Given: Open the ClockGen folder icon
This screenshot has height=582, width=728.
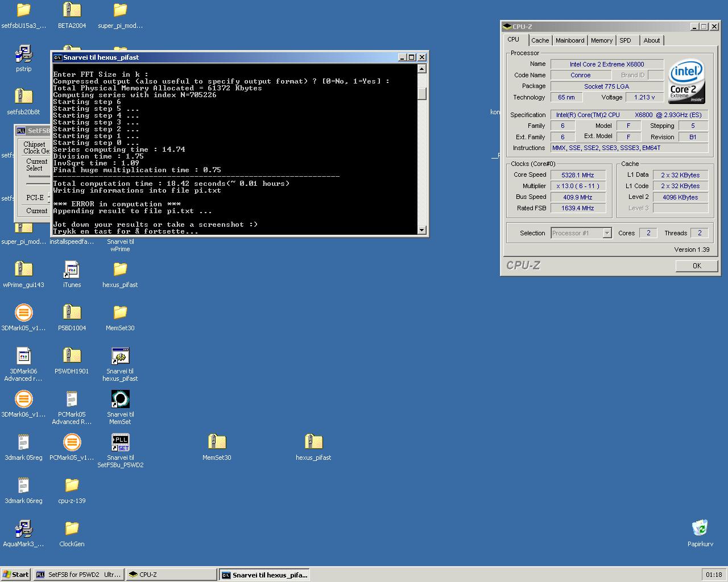Looking at the screenshot, I should 72,529.
